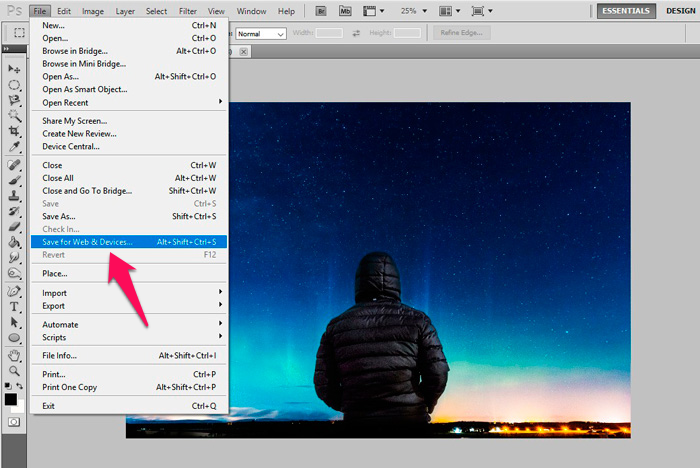The image size is (700, 468).
Task: Select the Crop tool
Action: 15,131
